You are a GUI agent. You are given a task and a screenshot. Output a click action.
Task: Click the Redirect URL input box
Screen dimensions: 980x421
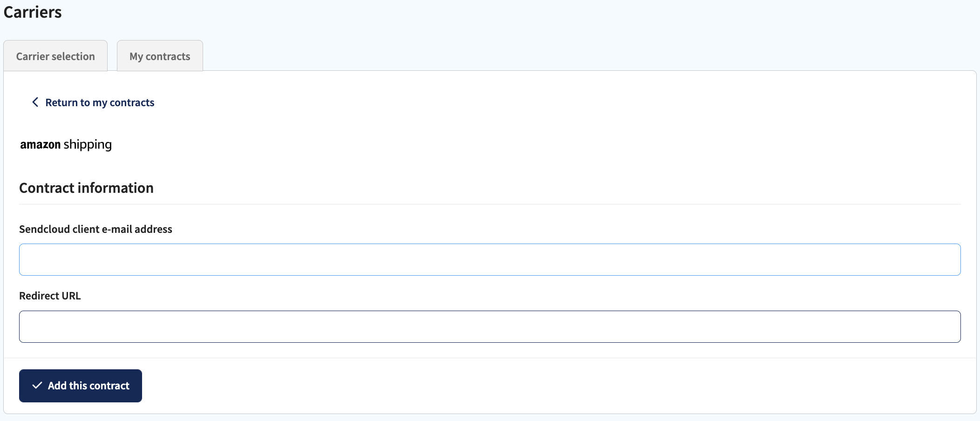(x=489, y=326)
